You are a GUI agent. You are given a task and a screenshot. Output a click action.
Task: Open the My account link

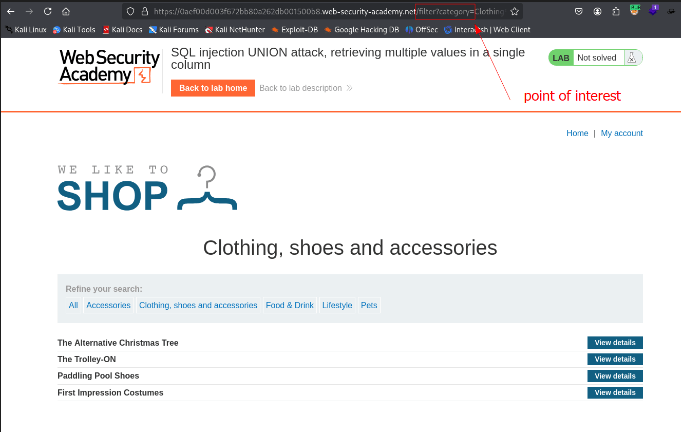pyautogui.click(x=621, y=133)
